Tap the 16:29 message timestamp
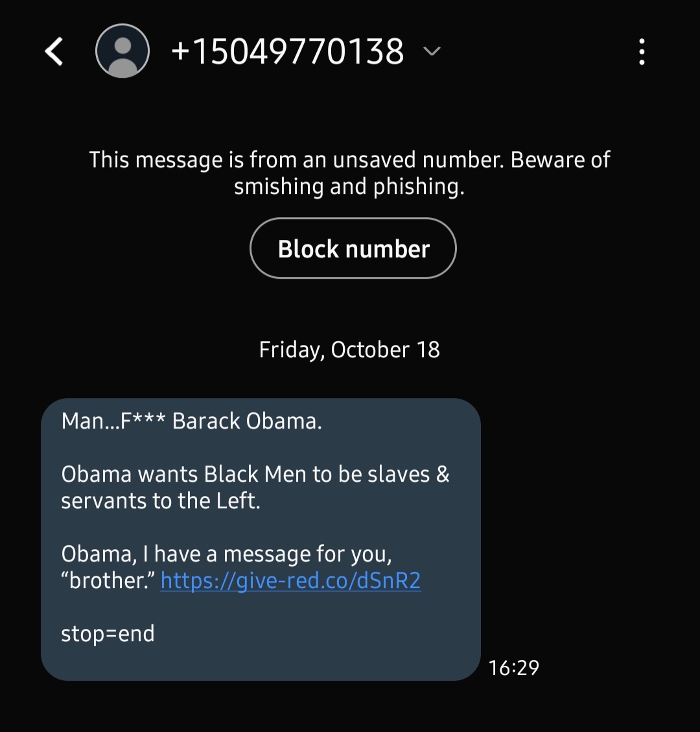Screen dimensions: 700x732 pos(514,668)
